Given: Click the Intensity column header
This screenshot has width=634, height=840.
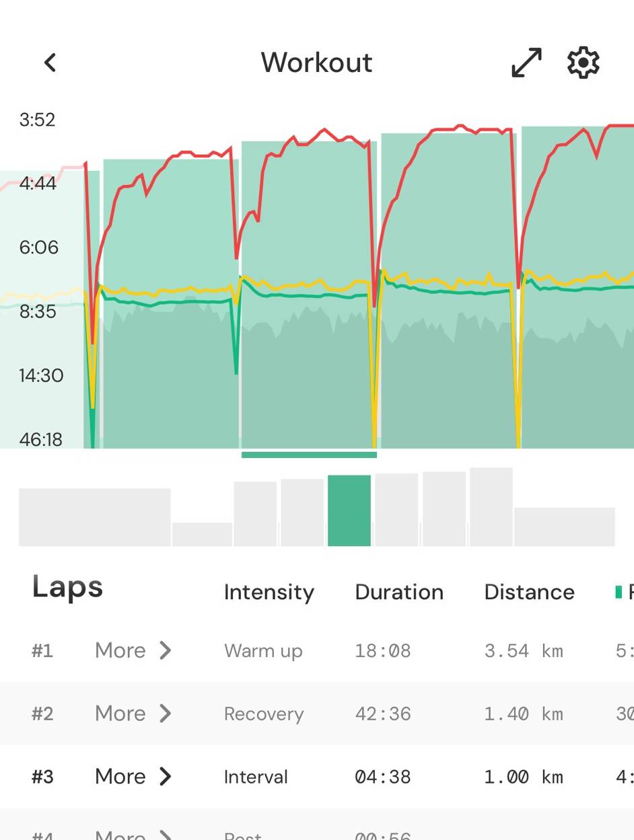Looking at the screenshot, I should (x=269, y=593).
